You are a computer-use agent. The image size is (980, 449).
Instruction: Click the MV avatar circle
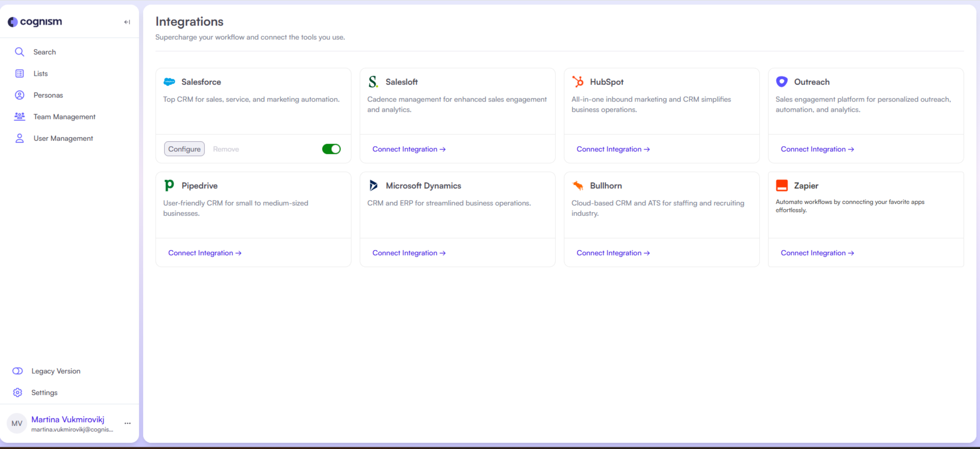pos(17,423)
